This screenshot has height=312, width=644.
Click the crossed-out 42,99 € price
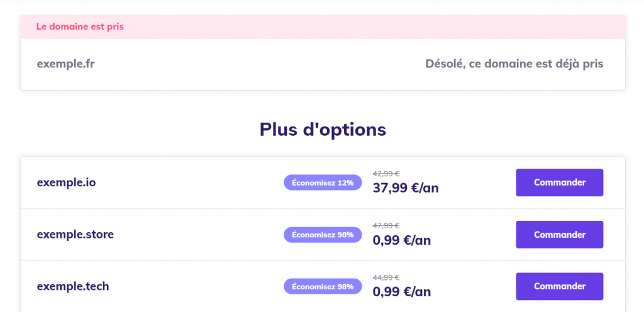click(x=386, y=174)
